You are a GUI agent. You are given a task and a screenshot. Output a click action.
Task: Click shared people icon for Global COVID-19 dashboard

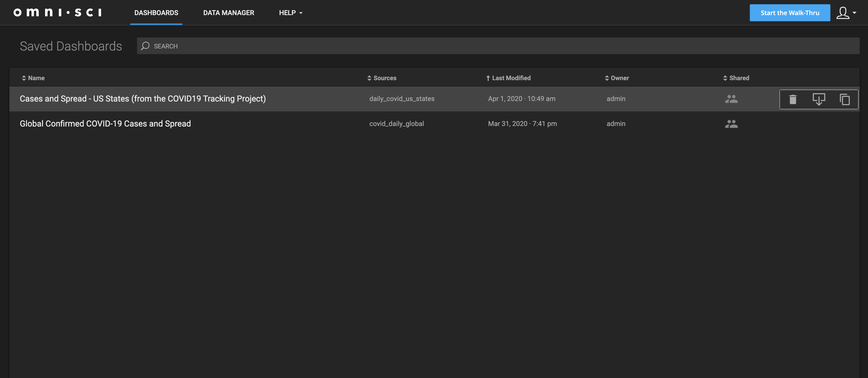(x=731, y=124)
